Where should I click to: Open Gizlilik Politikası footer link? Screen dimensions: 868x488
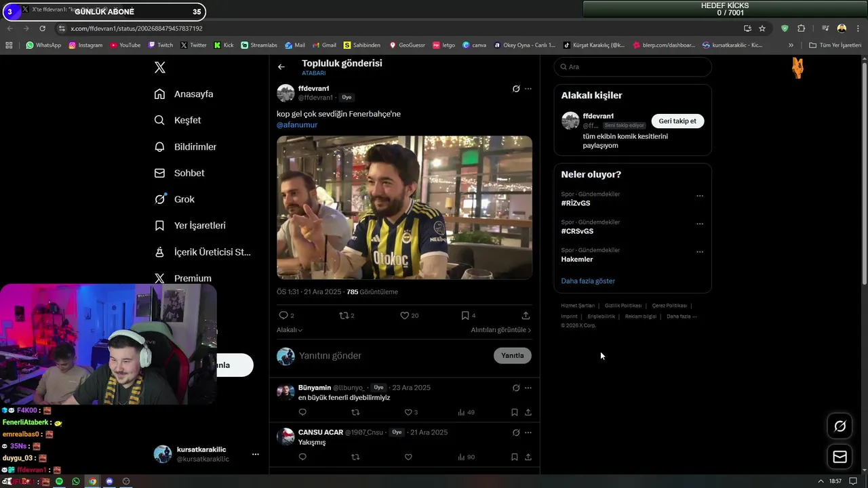point(623,306)
